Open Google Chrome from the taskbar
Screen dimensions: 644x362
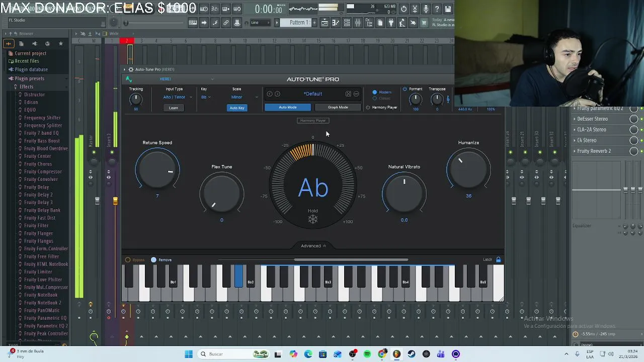382,354
